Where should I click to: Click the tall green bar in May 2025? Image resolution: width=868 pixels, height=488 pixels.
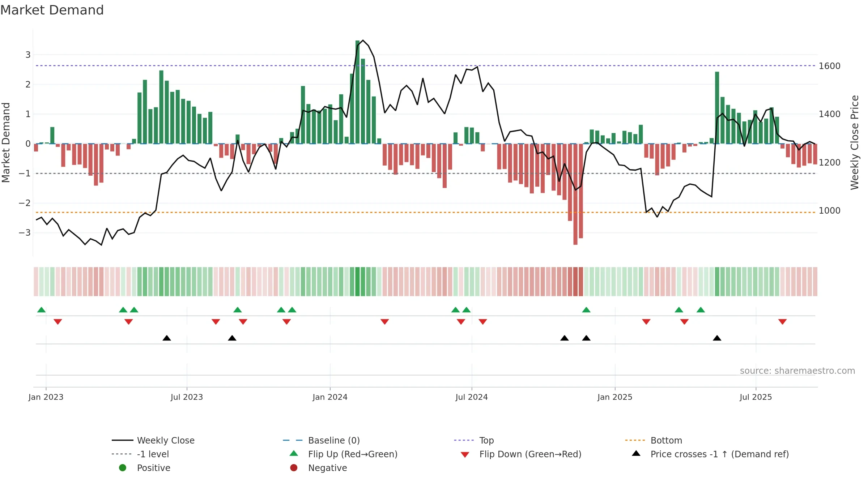click(717, 108)
